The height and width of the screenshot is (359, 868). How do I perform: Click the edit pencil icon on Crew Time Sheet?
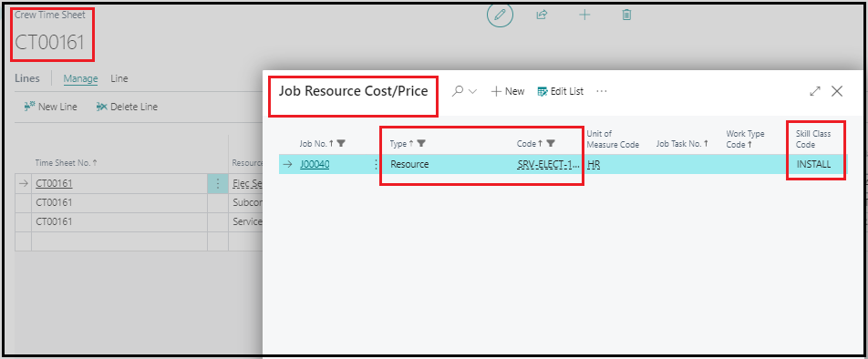click(x=500, y=15)
